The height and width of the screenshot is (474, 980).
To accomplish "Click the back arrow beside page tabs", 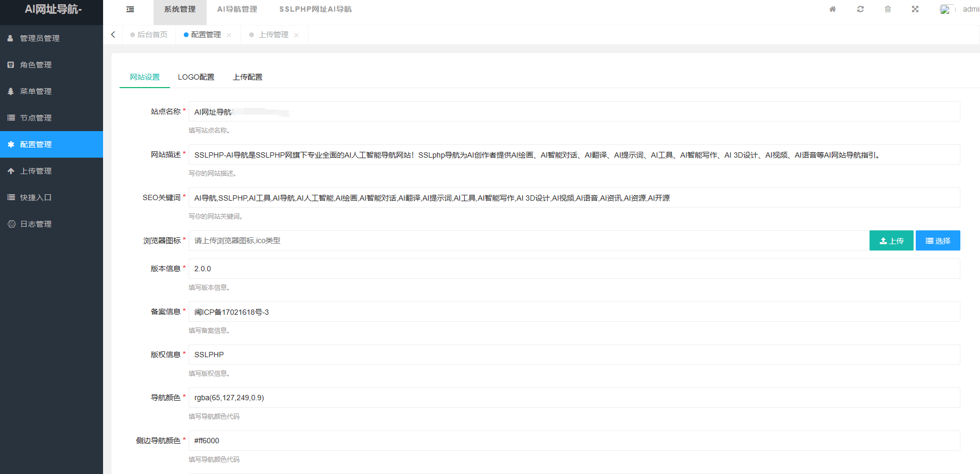I will (113, 35).
